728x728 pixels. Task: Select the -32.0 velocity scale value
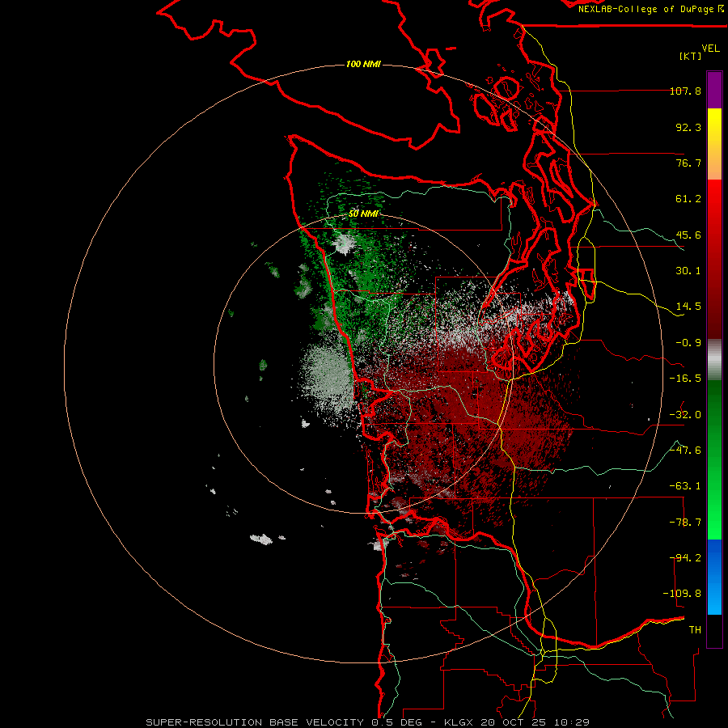pos(685,415)
